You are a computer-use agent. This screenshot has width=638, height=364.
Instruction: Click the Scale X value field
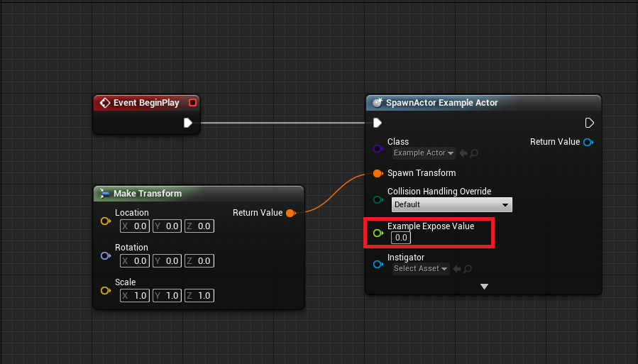(x=135, y=296)
